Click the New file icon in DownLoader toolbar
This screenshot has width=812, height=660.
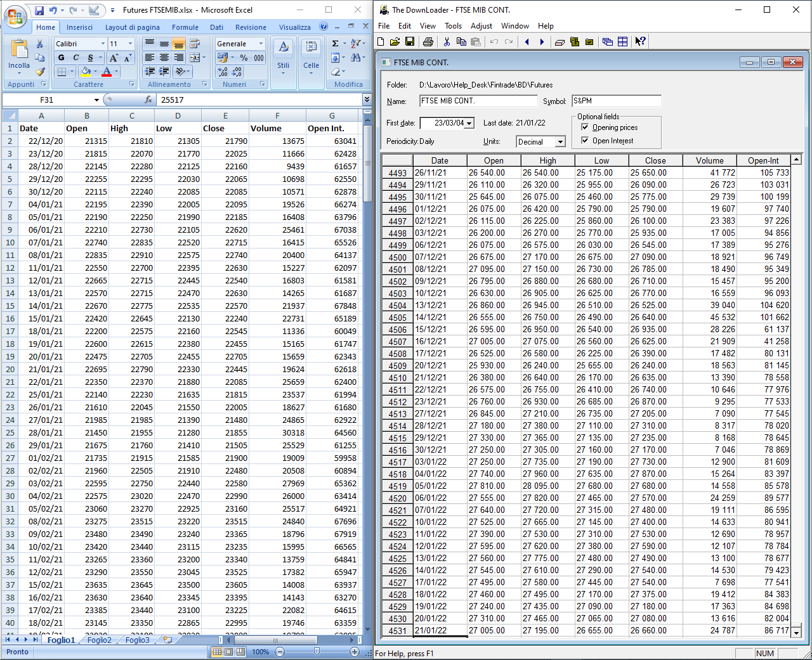tap(381, 42)
